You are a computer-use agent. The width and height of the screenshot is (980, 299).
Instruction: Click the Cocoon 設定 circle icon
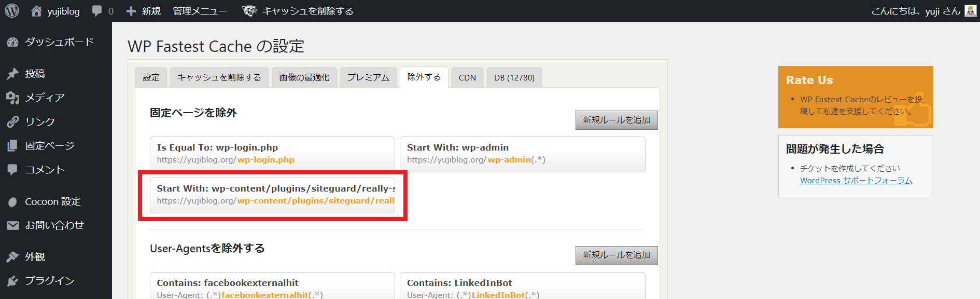[x=12, y=202]
